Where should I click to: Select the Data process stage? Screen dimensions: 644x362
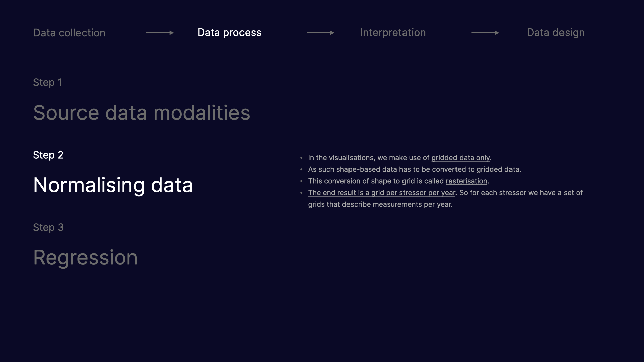coord(229,33)
